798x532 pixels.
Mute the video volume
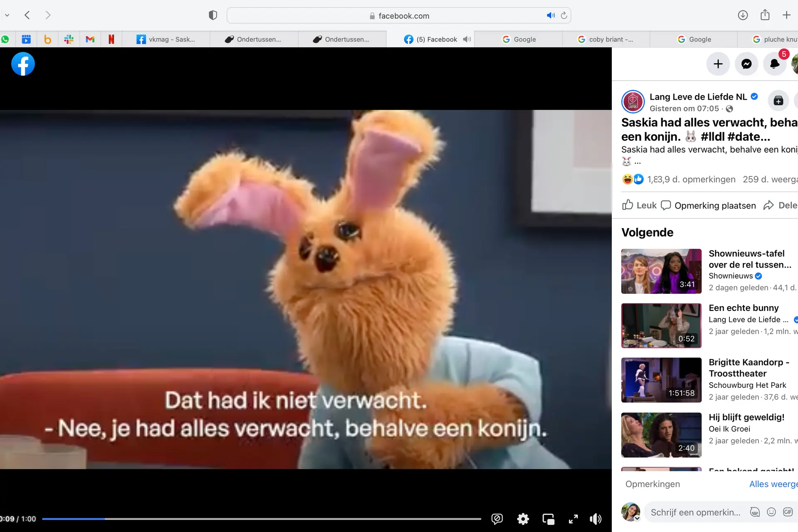pos(596,519)
